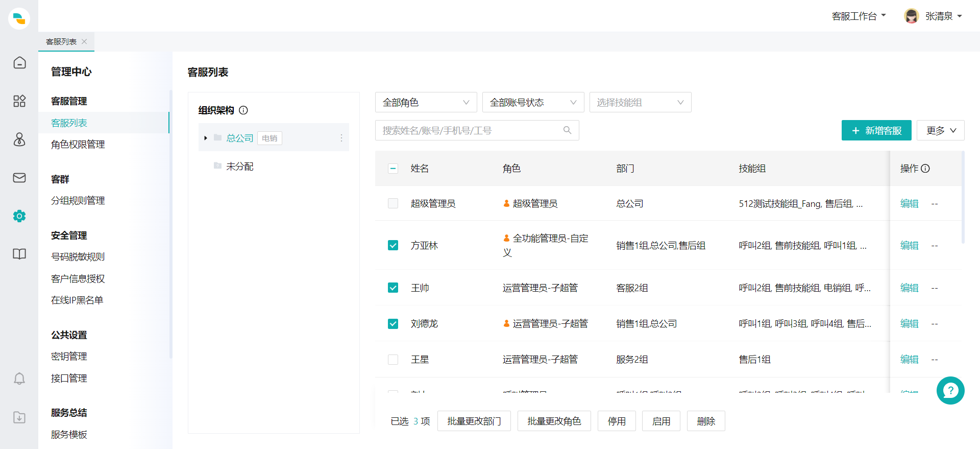Click the 电销 tag next to 总公司
This screenshot has width=980, height=449.
coord(269,138)
